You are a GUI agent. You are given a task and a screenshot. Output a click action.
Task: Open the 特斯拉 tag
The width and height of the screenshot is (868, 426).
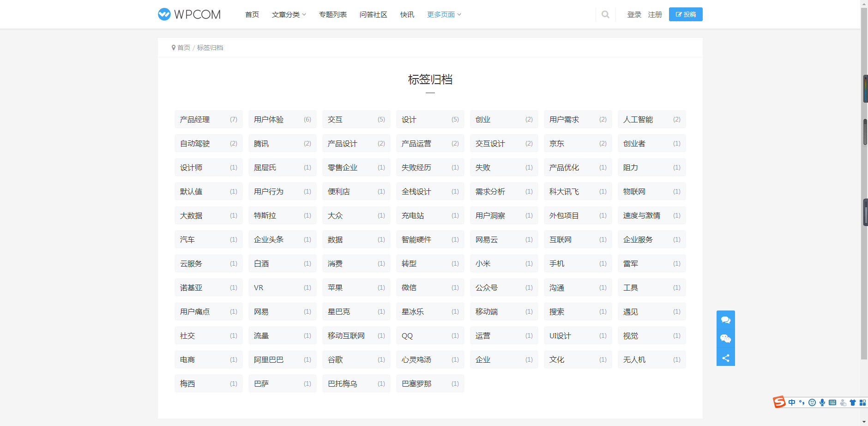click(283, 215)
